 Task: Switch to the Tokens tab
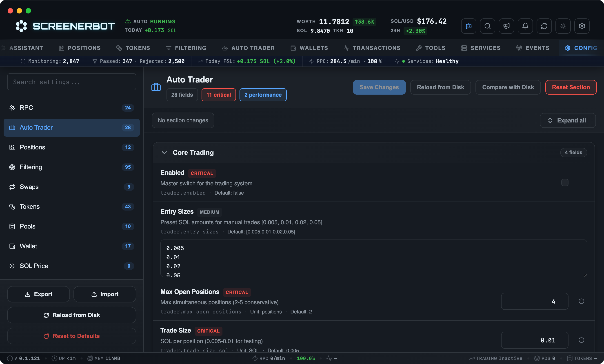click(x=133, y=48)
